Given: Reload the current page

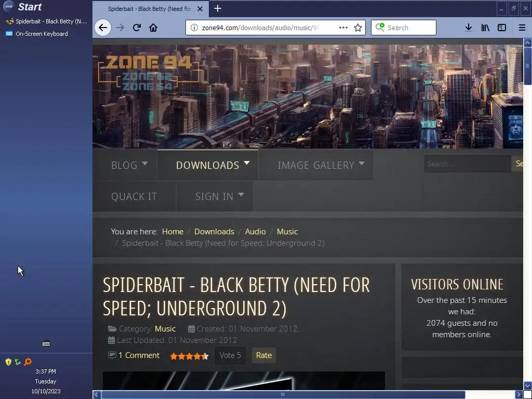Looking at the screenshot, I should point(137,28).
